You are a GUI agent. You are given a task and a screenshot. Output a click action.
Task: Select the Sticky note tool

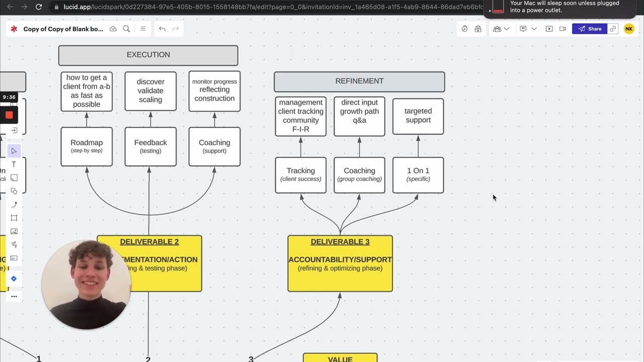14,177
